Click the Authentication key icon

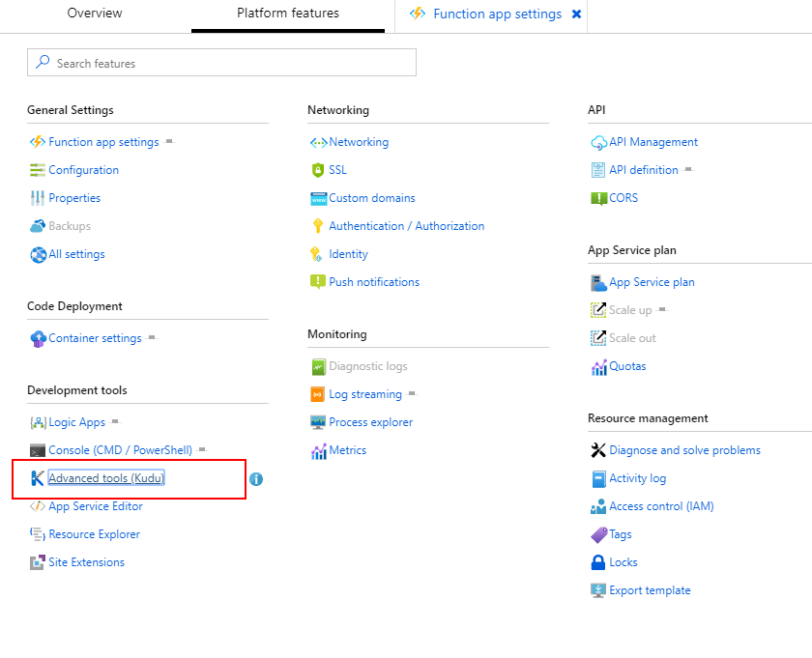(x=318, y=226)
